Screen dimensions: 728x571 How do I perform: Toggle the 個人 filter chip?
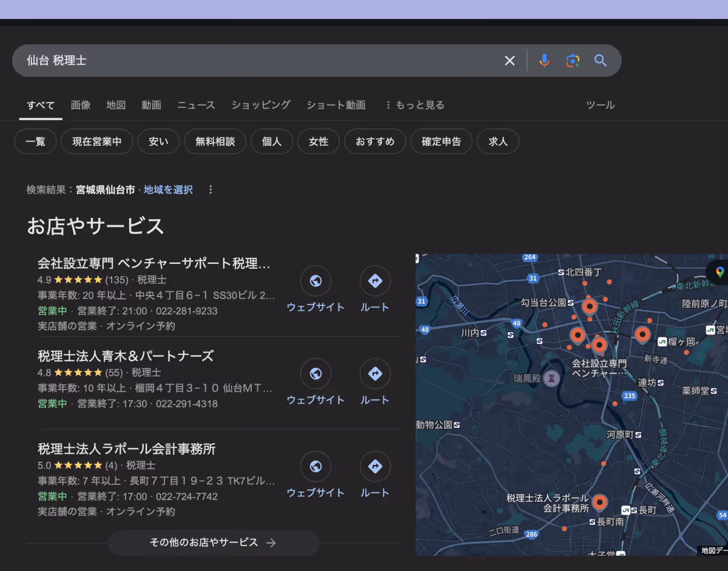(x=272, y=141)
